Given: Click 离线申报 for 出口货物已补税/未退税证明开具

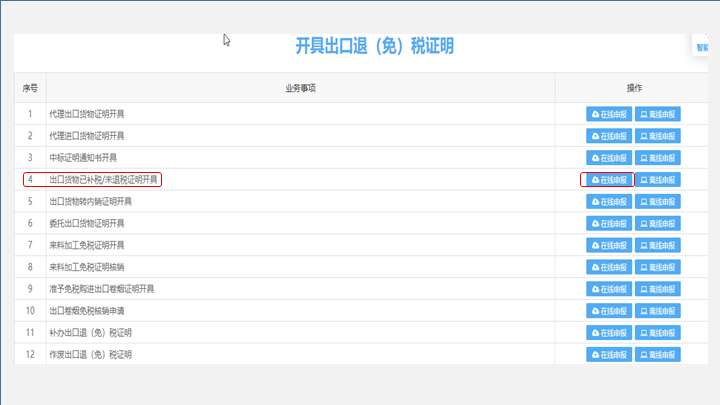Looking at the screenshot, I should click(x=658, y=180).
